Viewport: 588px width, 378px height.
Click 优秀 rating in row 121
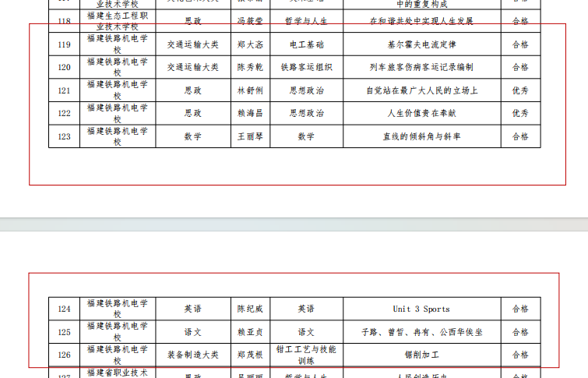[x=519, y=90]
